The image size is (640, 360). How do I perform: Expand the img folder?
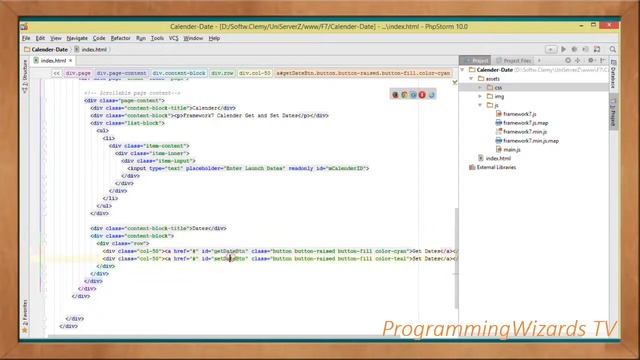[x=480, y=97]
